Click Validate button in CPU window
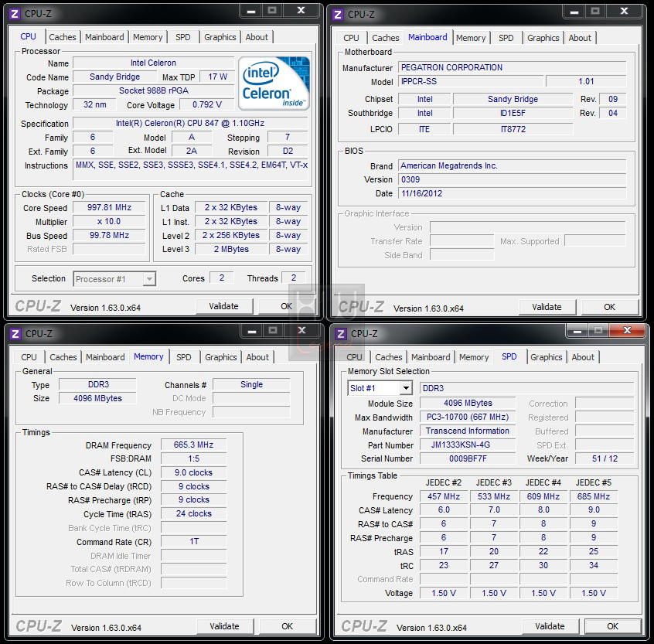Image resolution: width=654 pixels, height=644 pixels. (224, 306)
